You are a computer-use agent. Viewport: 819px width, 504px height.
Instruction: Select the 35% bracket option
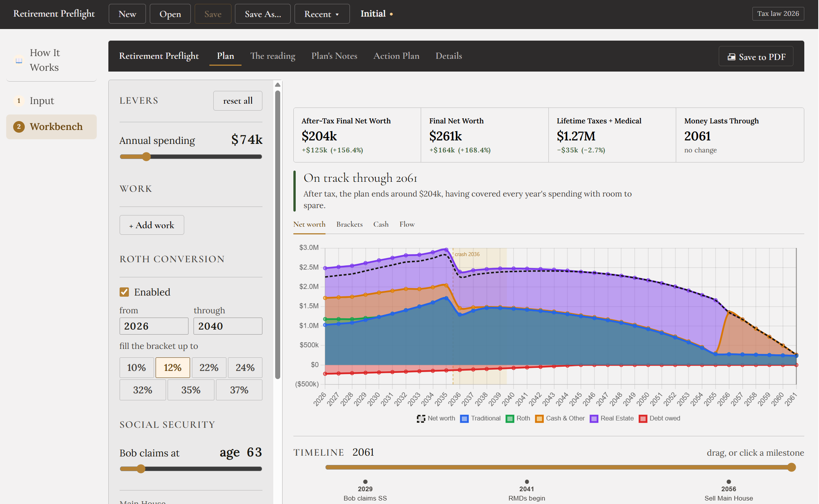(191, 390)
